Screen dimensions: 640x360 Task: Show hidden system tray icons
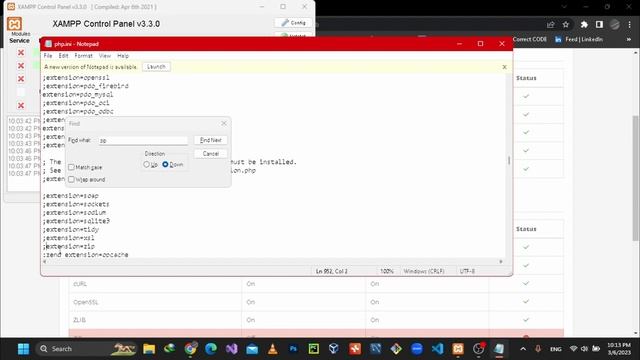click(x=523, y=349)
